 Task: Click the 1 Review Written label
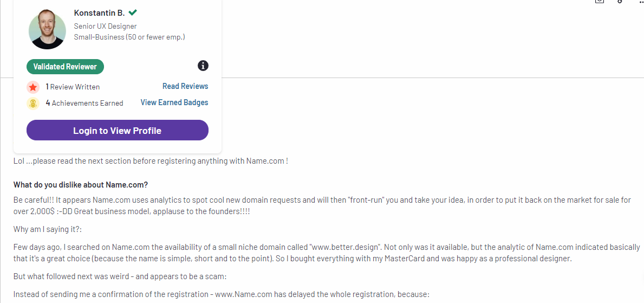pos(73,87)
